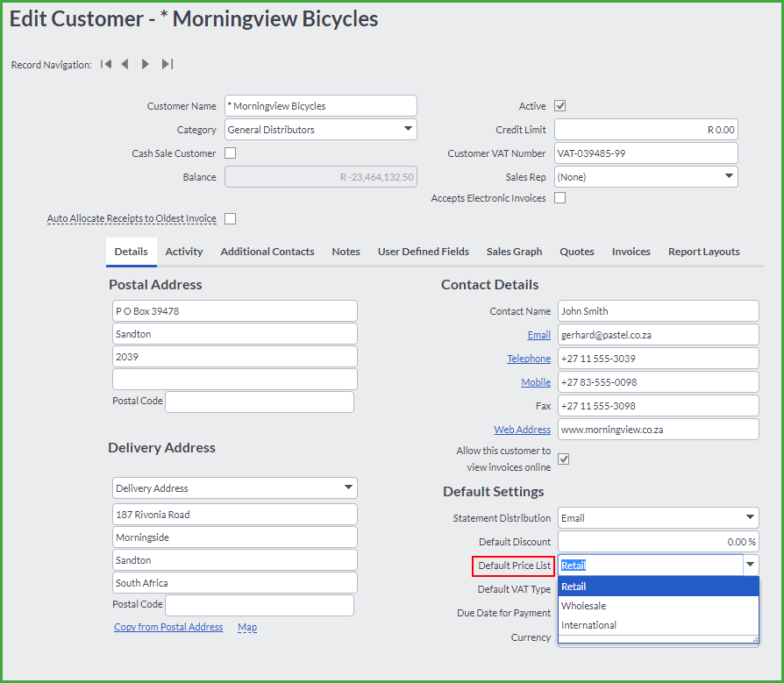The height and width of the screenshot is (683, 784).
Task: View the Sales Graph tab
Action: 514,252
